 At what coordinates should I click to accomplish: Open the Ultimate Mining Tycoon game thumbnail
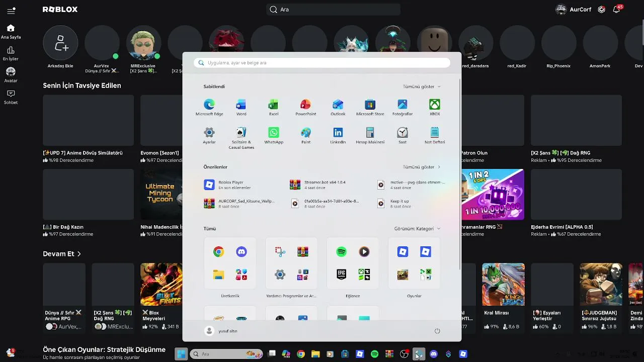pos(161,194)
